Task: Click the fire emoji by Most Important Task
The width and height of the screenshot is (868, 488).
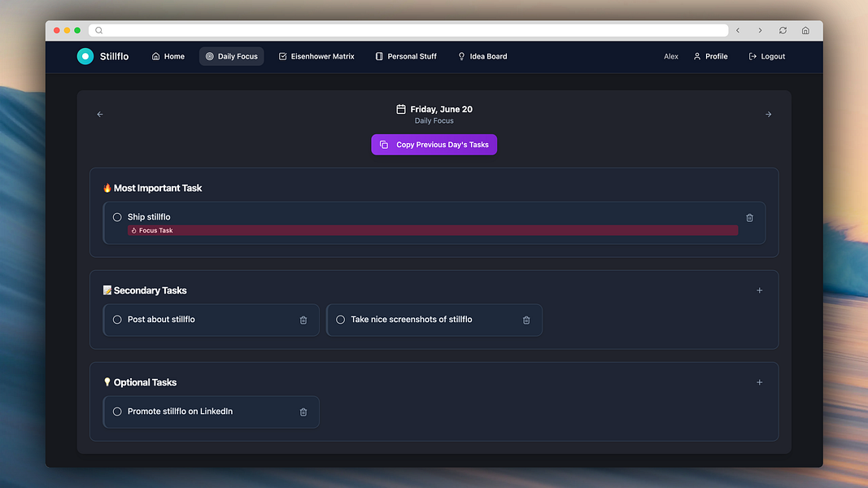Action: click(x=107, y=188)
